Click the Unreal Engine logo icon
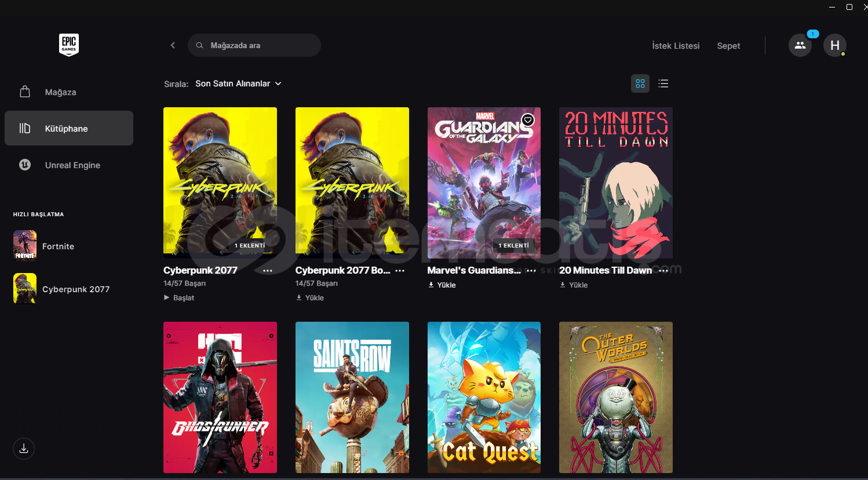868x480 pixels. tap(25, 165)
